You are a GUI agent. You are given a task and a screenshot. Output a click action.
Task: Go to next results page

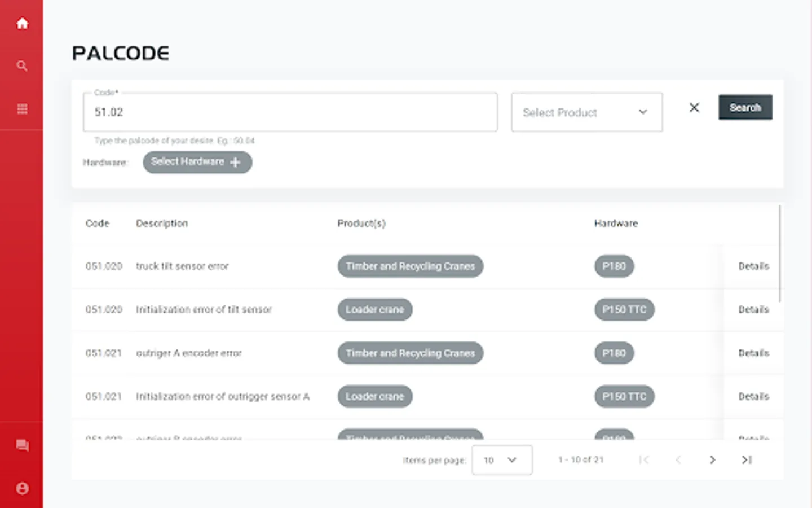712,460
